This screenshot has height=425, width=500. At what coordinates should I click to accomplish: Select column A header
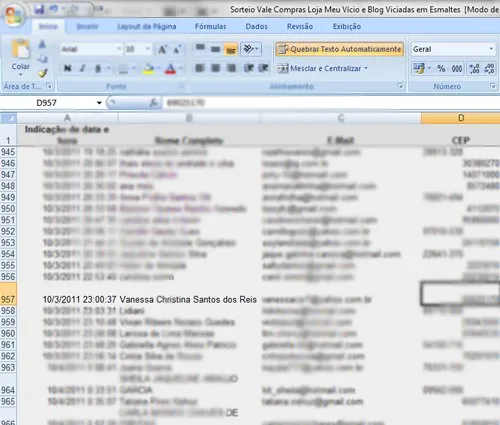(67, 118)
